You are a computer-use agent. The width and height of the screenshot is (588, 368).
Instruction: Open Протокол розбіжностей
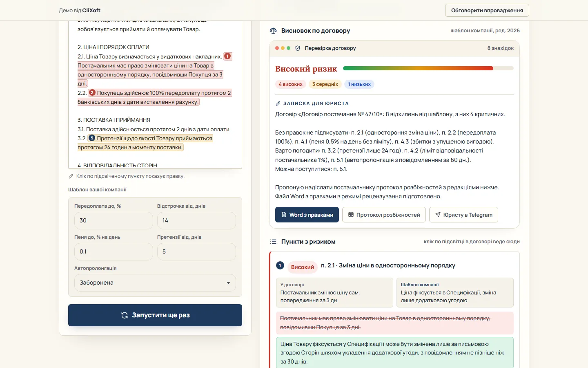pos(384,215)
